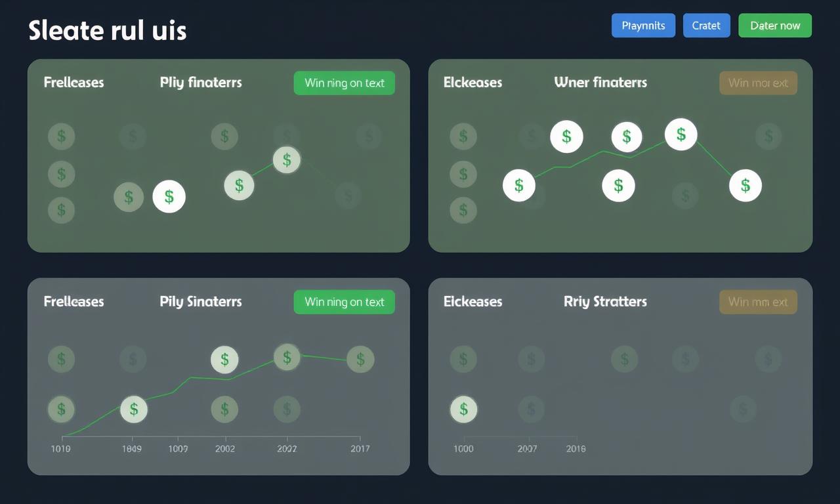Click the green Dater now button
The image size is (840, 504).
click(x=775, y=26)
